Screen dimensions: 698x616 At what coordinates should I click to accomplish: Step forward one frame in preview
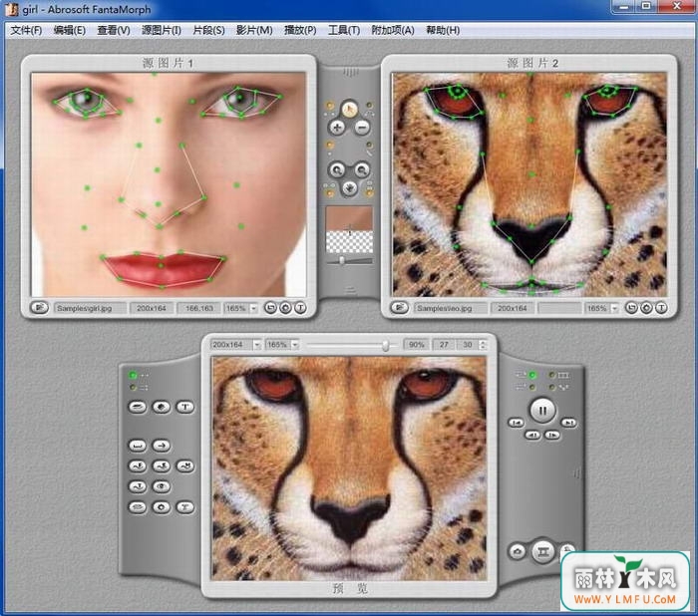pos(552,435)
